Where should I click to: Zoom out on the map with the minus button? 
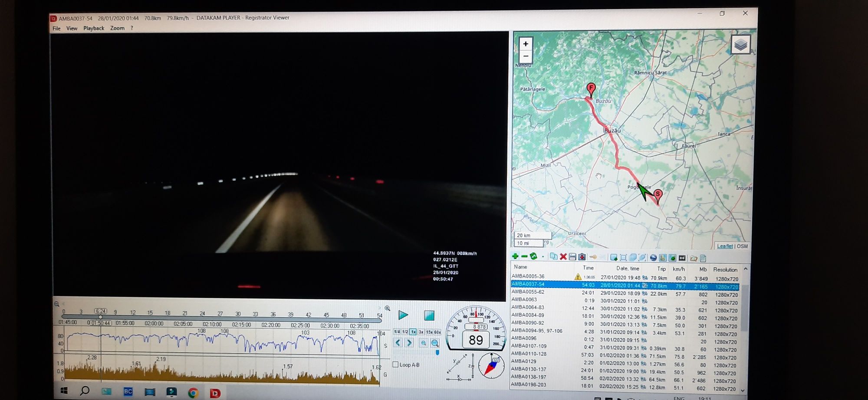tap(526, 56)
